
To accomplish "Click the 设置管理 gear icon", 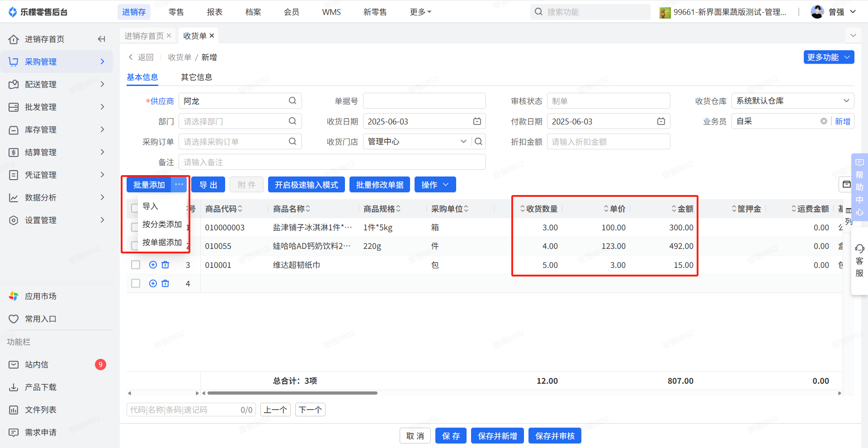I will [x=14, y=220].
